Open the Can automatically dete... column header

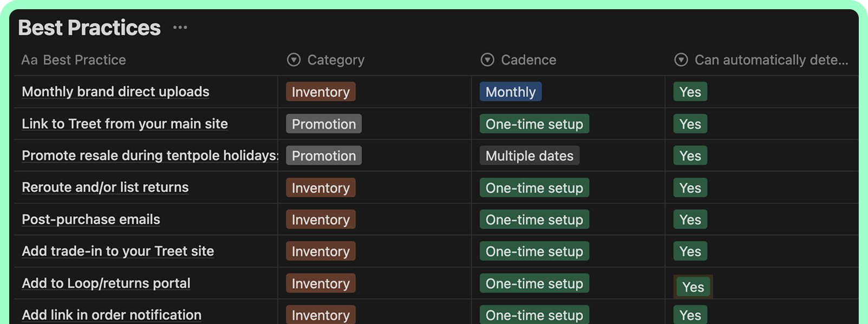coord(771,60)
